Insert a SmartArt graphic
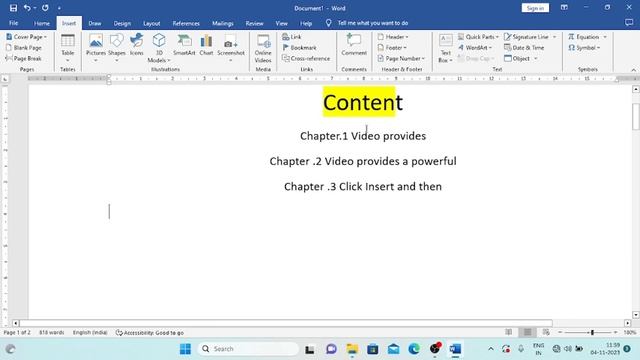The height and width of the screenshot is (360, 640). (184, 45)
